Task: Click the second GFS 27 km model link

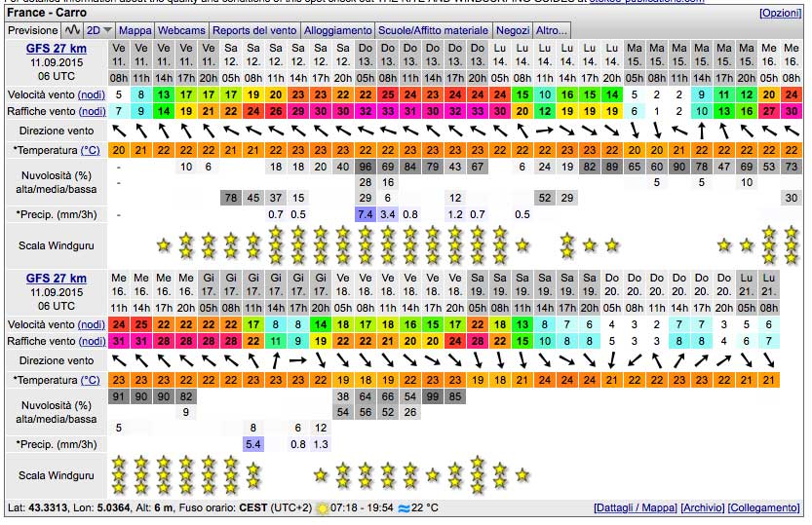Action: [x=57, y=279]
